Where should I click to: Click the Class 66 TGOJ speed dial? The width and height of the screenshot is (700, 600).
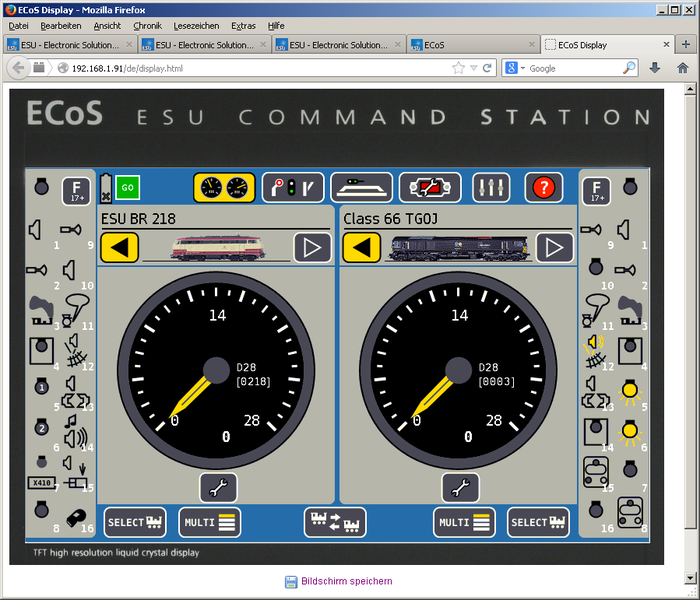(458, 371)
